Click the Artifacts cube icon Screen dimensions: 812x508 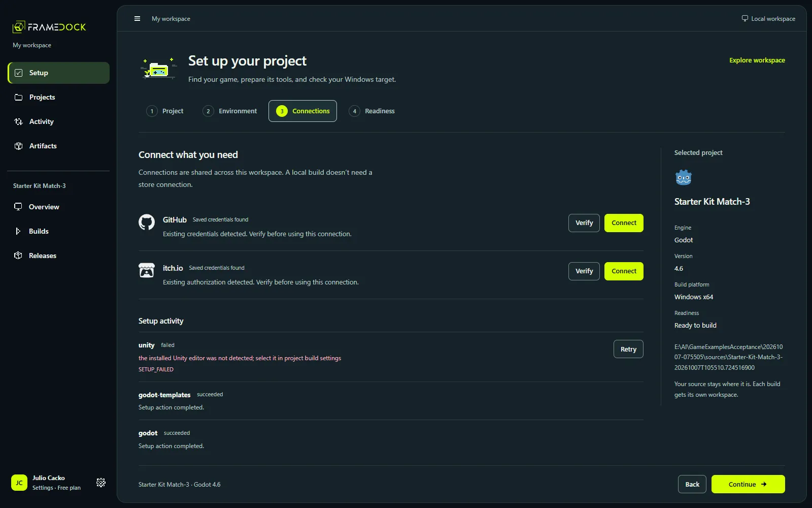19,146
